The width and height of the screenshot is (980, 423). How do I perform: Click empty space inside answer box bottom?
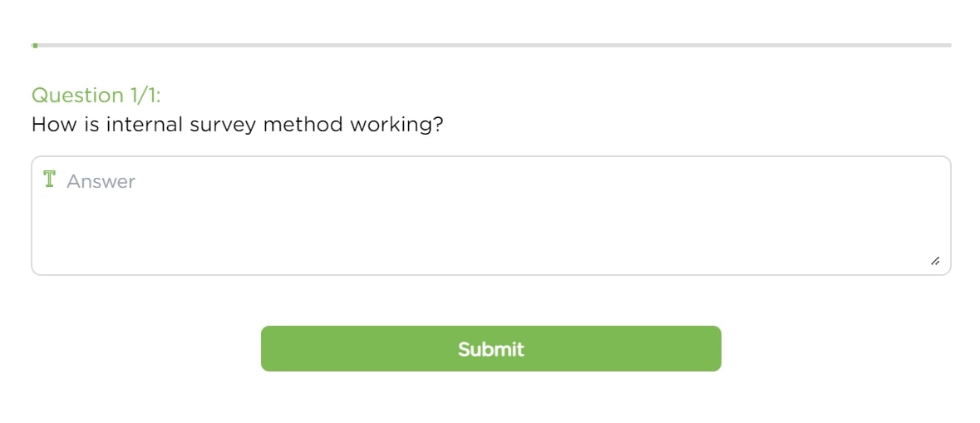click(490, 249)
